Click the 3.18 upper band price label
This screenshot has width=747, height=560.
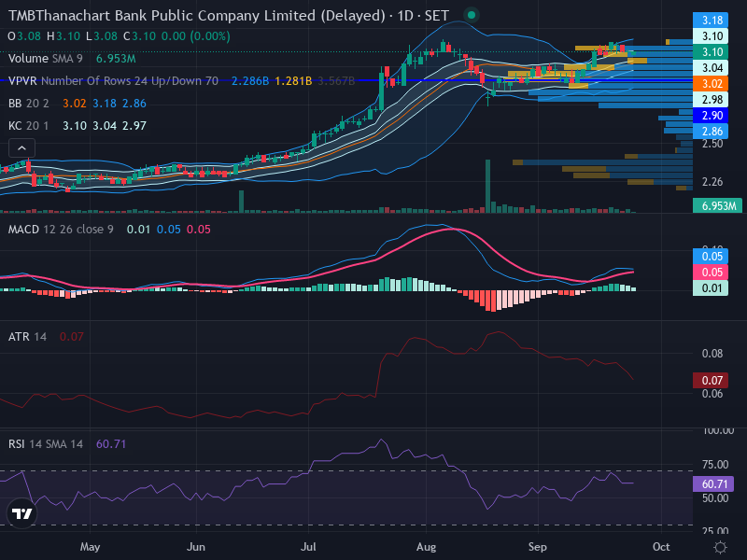[711, 20]
